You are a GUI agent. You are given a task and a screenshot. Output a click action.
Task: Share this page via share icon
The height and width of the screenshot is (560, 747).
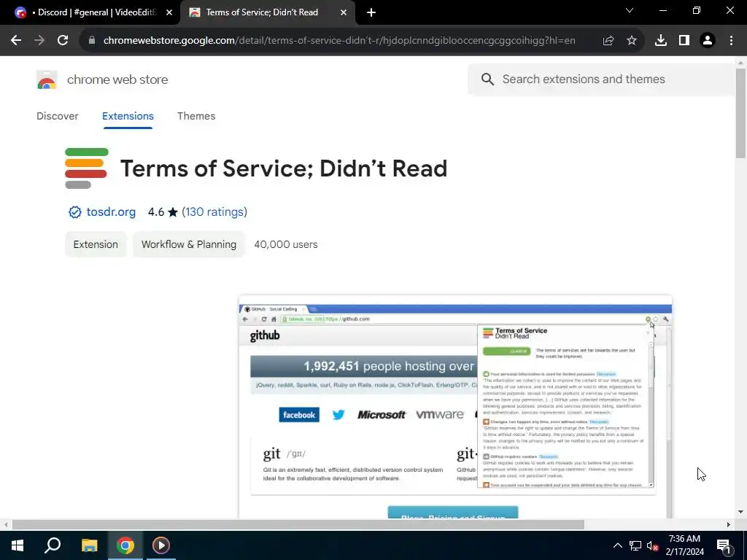pyautogui.click(x=608, y=41)
